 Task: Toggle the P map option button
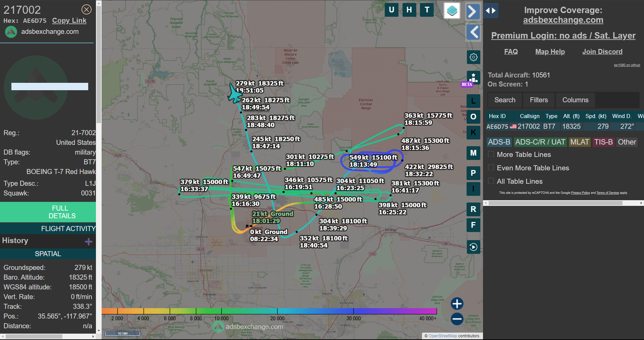(x=473, y=173)
